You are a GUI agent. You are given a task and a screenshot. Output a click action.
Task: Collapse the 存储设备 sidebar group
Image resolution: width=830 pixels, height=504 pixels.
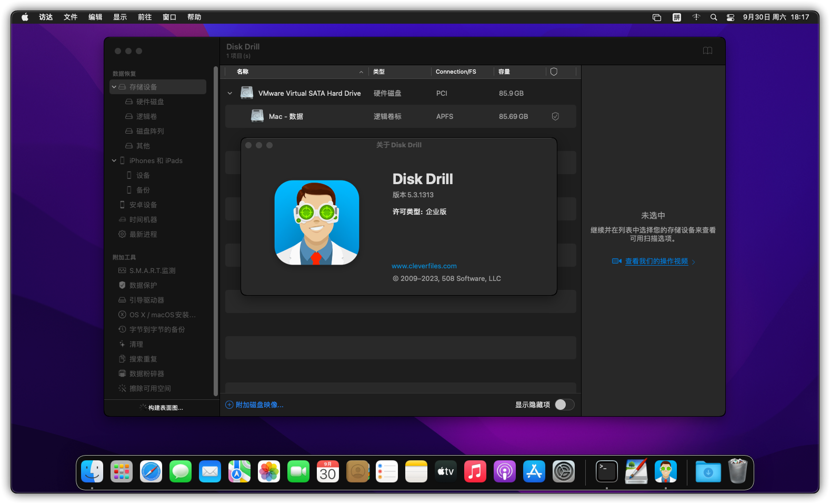tap(114, 87)
